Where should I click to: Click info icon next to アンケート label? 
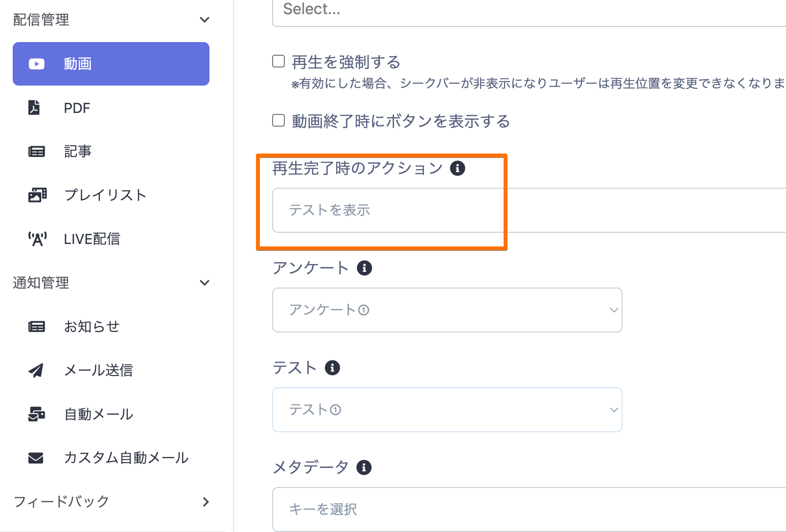(364, 268)
